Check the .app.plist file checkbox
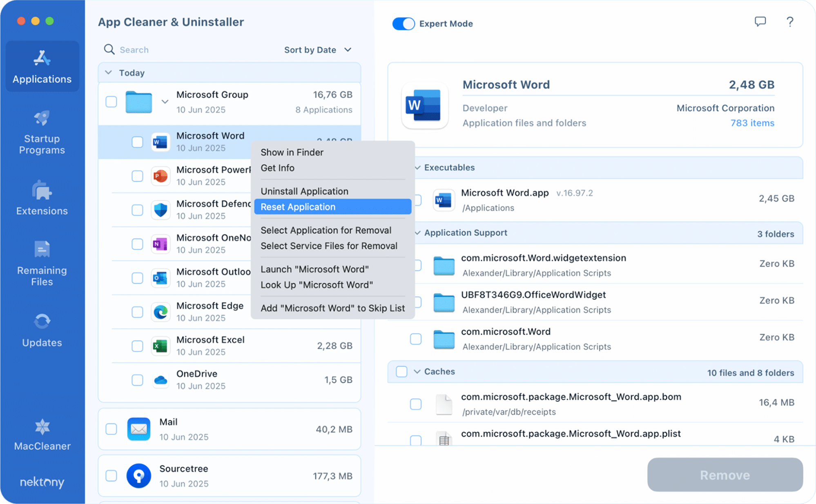This screenshot has height=504, width=816. 416,440
